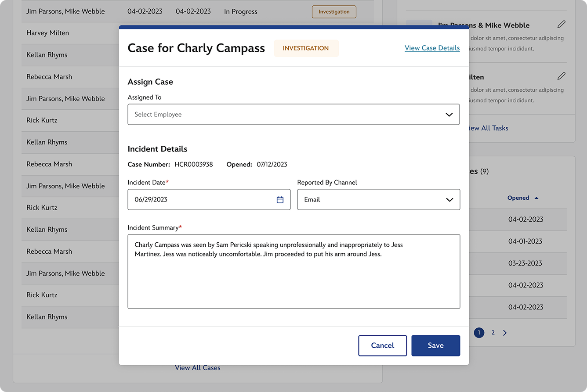Open the Incident Date calendar picker icon
Image resolution: width=587 pixels, height=392 pixels.
click(x=280, y=200)
